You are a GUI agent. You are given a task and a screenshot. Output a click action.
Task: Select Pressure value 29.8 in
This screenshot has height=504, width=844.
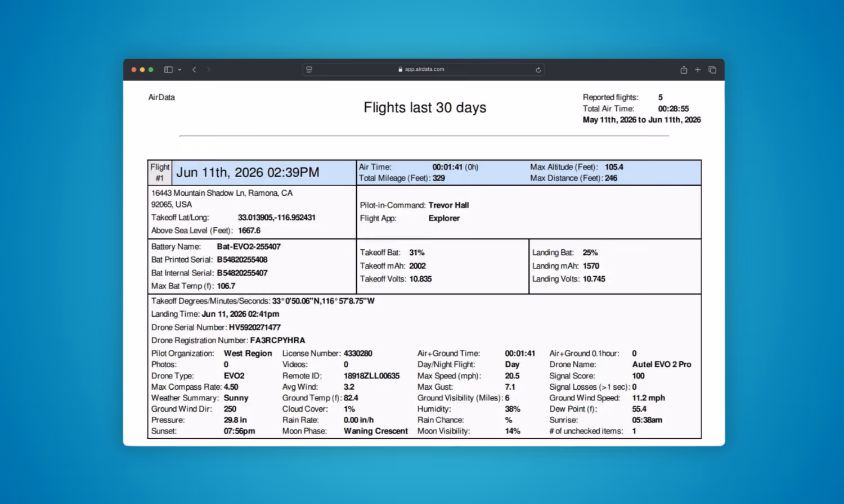(235, 420)
